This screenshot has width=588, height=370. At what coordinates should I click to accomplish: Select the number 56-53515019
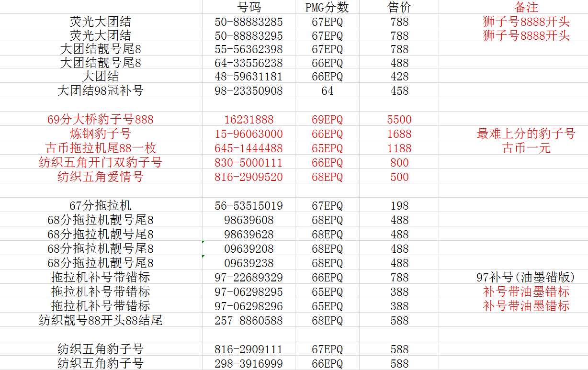tap(249, 205)
